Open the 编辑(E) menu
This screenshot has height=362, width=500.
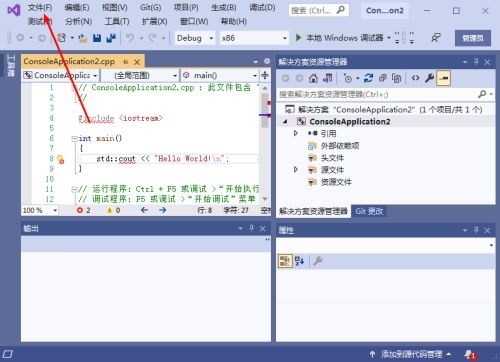click(77, 7)
